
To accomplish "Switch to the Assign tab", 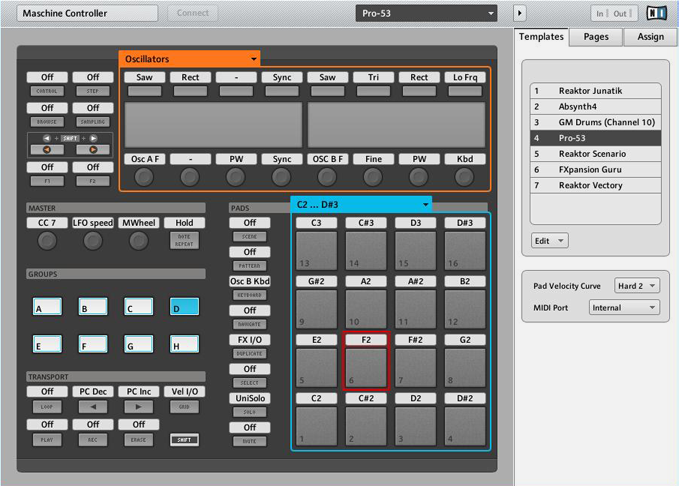I will [650, 37].
